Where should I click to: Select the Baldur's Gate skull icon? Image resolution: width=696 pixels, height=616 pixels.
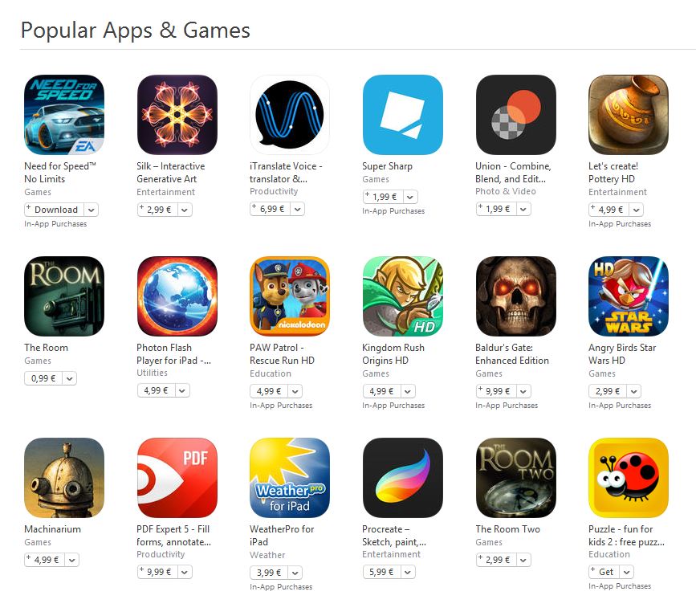(x=516, y=296)
